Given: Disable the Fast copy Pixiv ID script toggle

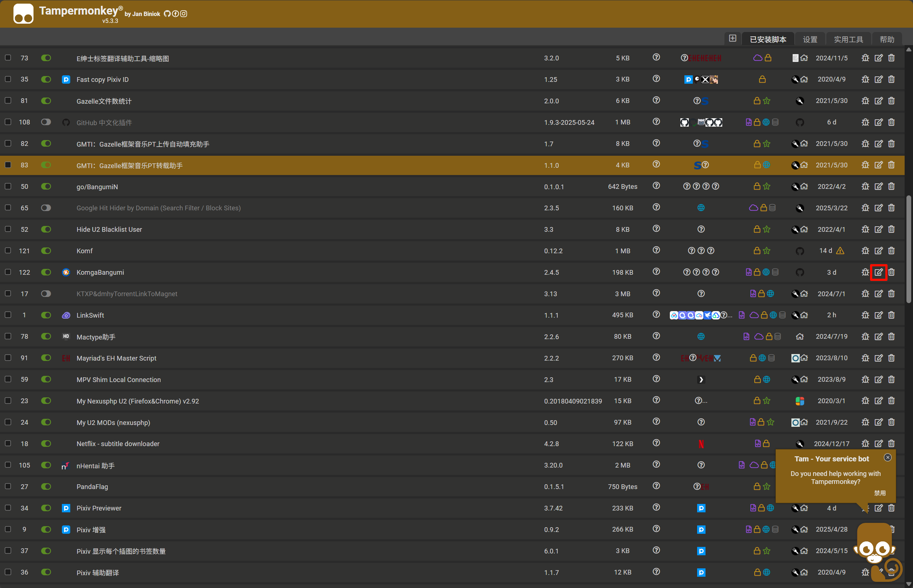Looking at the screenshot, I should tap(46, 79).
